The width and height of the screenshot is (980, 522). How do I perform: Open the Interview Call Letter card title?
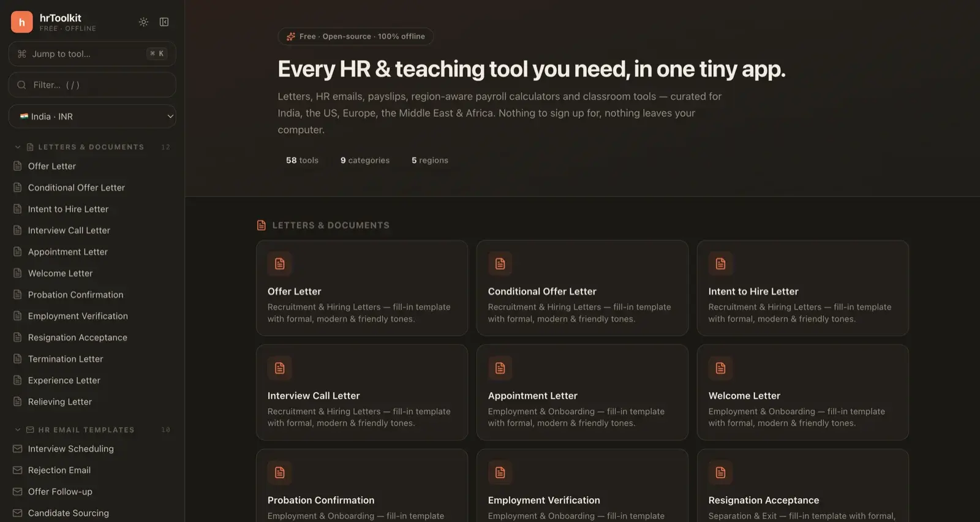tap(314, 396)
